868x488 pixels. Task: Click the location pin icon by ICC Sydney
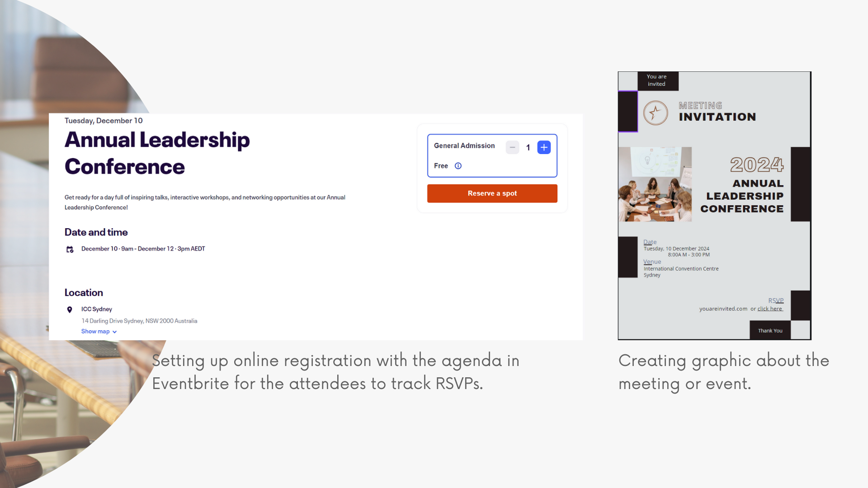pos(70,310)
